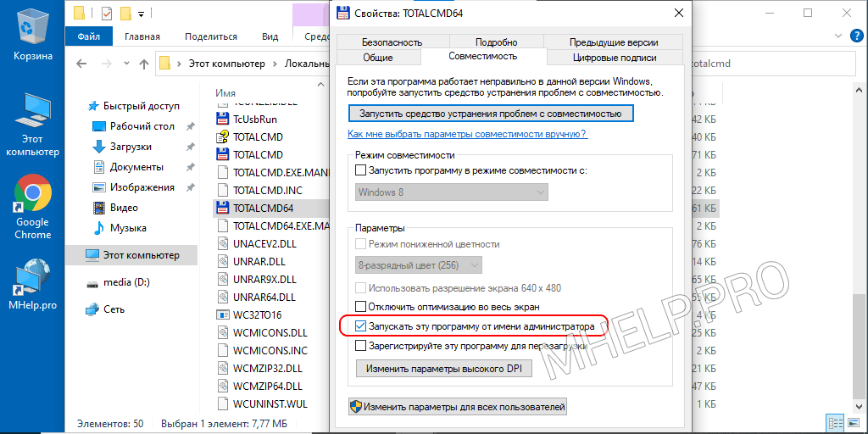This screenshot has width=868, height=434.
Task: Switch to Цифровые подписи tab
Action: (615, 57)
